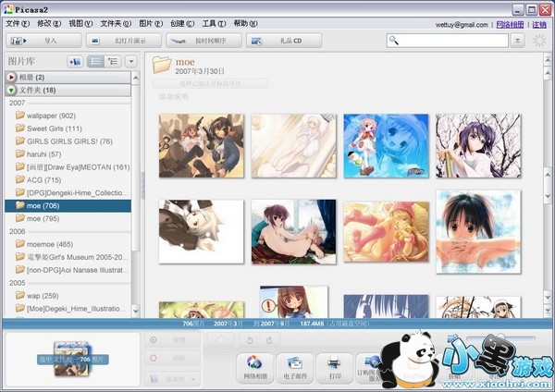Screen dimensions: 555x392
Task: Click the Web Album upload icon button
Action: point(255,362)
